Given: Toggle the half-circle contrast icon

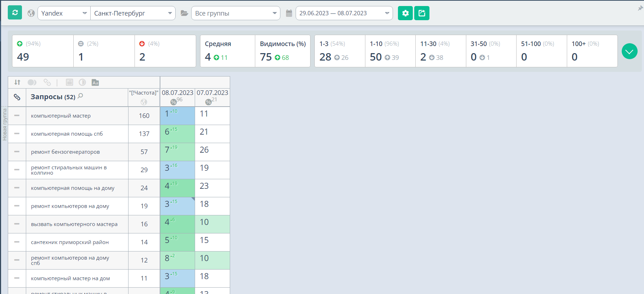Looking at the screenshot, I should point(82,82).
